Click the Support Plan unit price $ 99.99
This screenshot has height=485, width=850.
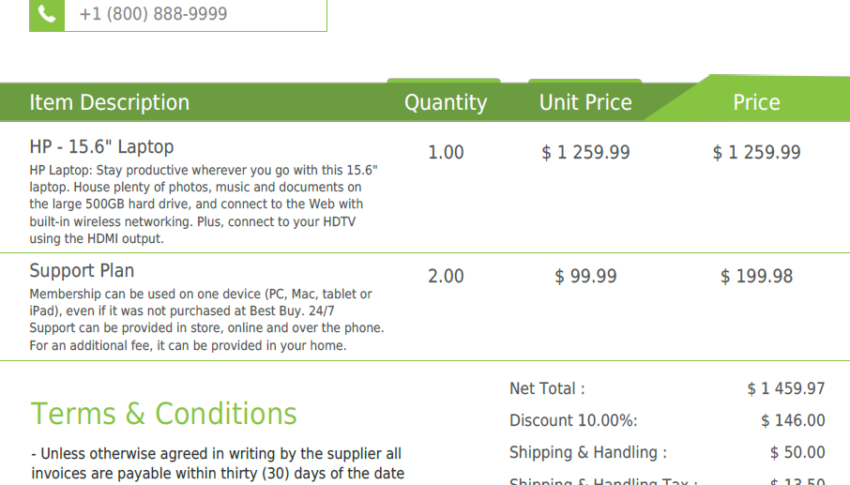click(585, 276)
